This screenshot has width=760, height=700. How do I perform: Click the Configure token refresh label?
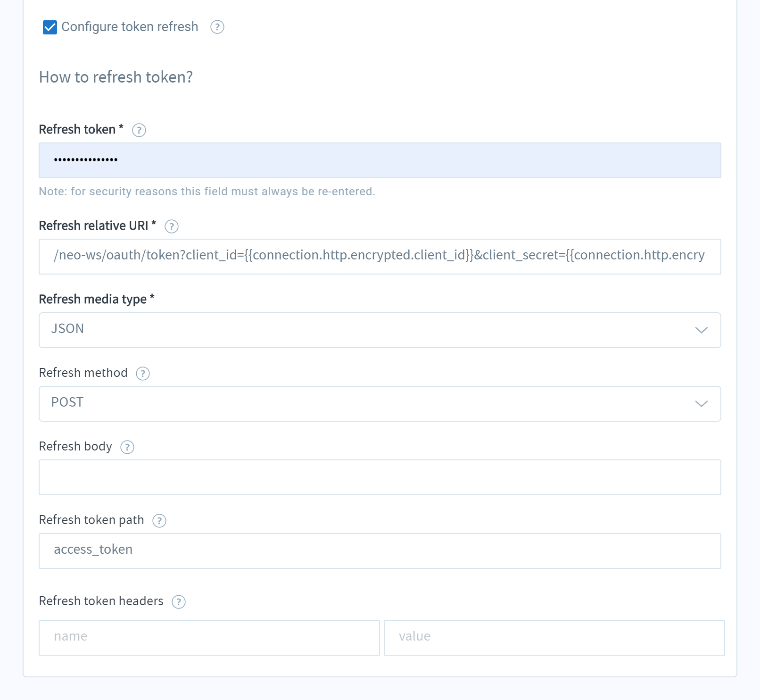130,27
